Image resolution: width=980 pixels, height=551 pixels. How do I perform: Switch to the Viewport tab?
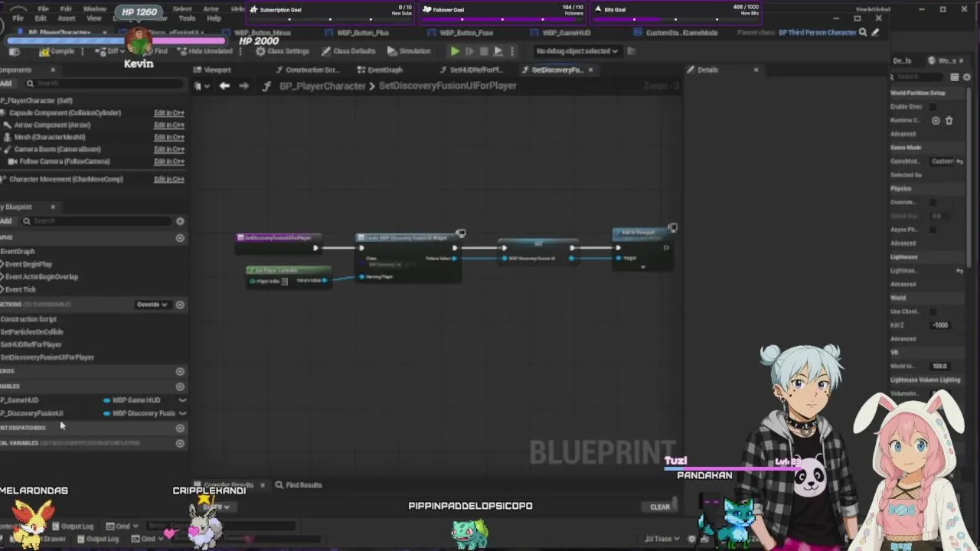(212, 70)
